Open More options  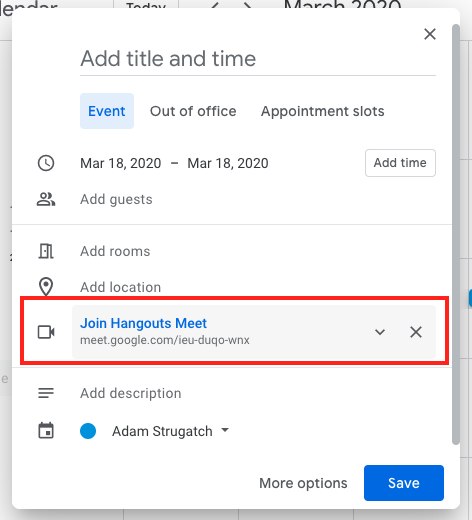coord(303,483)
